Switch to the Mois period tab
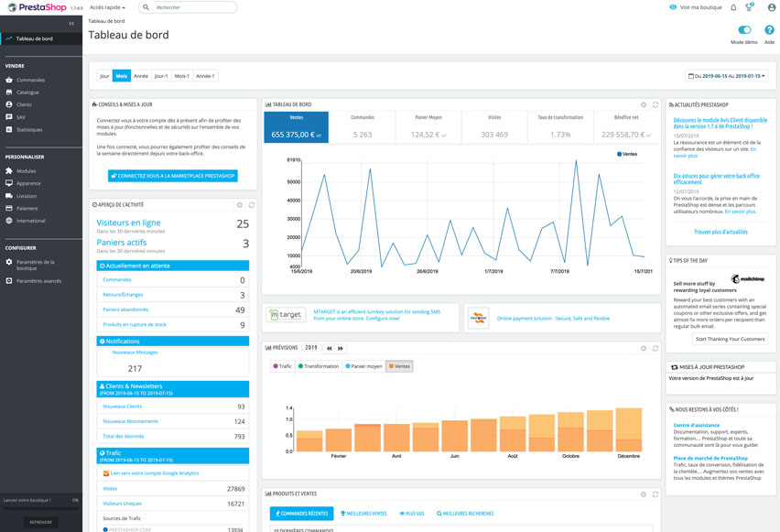Viewport: 780px width, 532px height. pos(122,75)
